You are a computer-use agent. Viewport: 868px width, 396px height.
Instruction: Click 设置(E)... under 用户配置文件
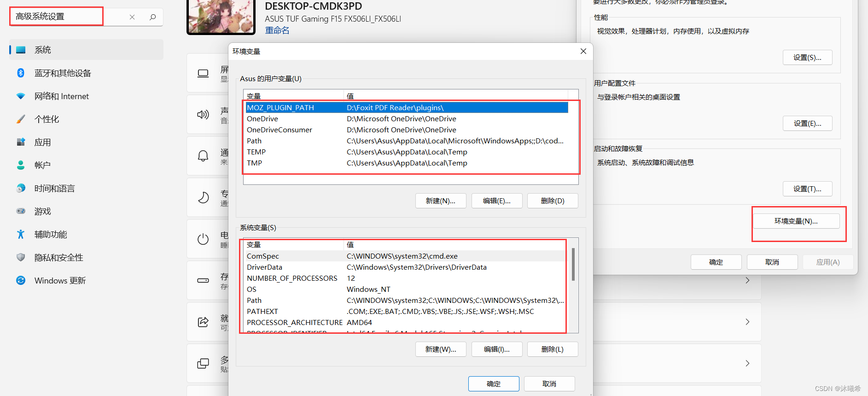pos(808,124)
